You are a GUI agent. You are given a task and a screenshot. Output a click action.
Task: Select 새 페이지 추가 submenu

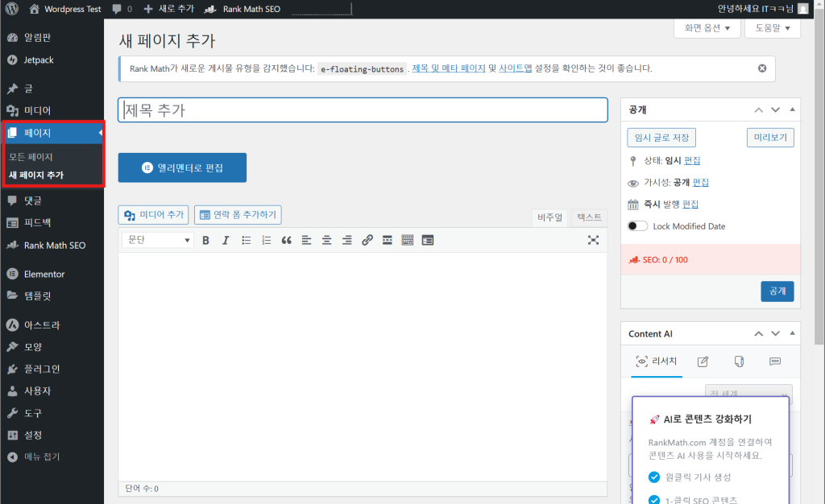(x=36, y=175)
